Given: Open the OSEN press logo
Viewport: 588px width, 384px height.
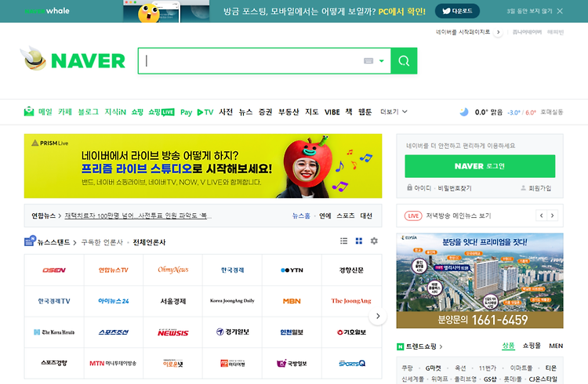Looking at the screenshot, I should 54,270.
